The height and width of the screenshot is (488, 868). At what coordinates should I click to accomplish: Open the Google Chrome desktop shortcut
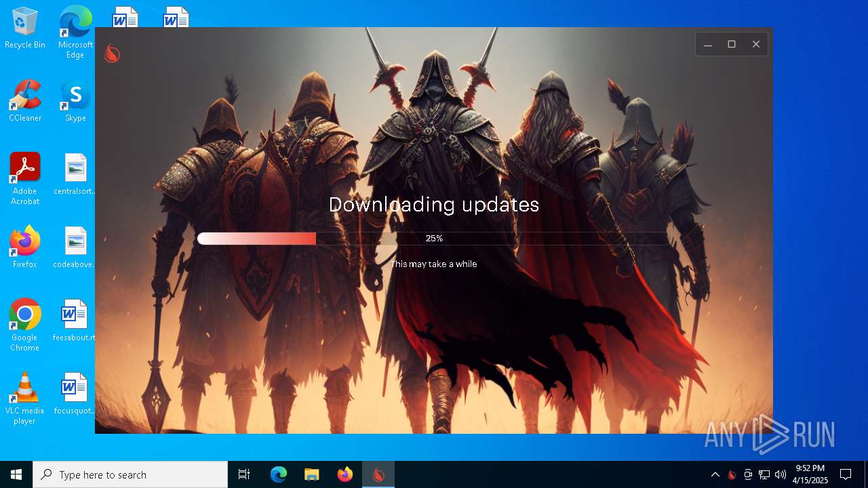click(x=25, y=325)
